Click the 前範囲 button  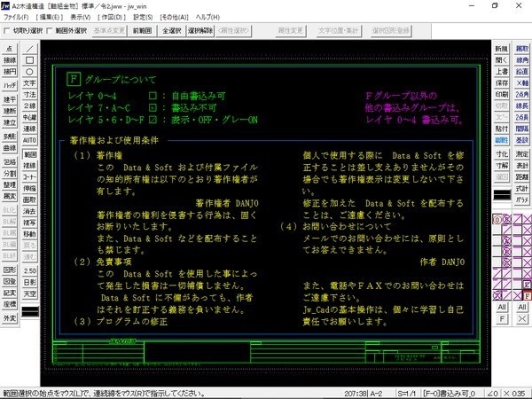[x=142, y=30]
